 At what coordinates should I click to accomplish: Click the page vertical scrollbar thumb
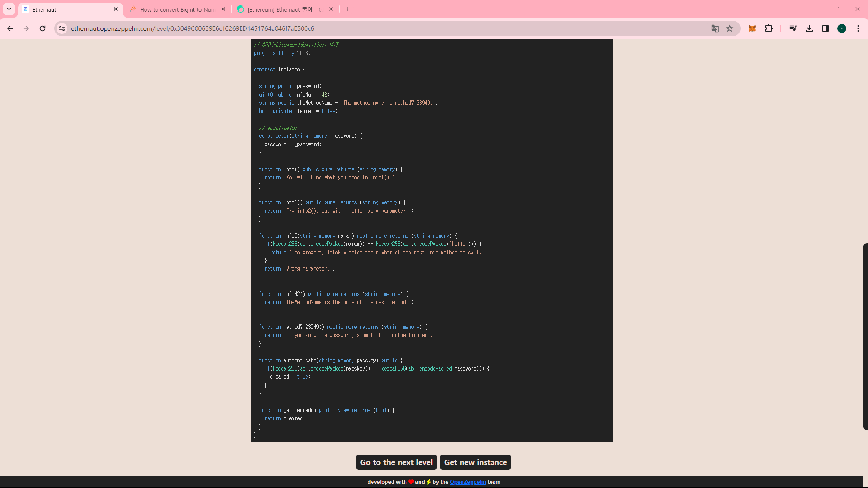865,337
